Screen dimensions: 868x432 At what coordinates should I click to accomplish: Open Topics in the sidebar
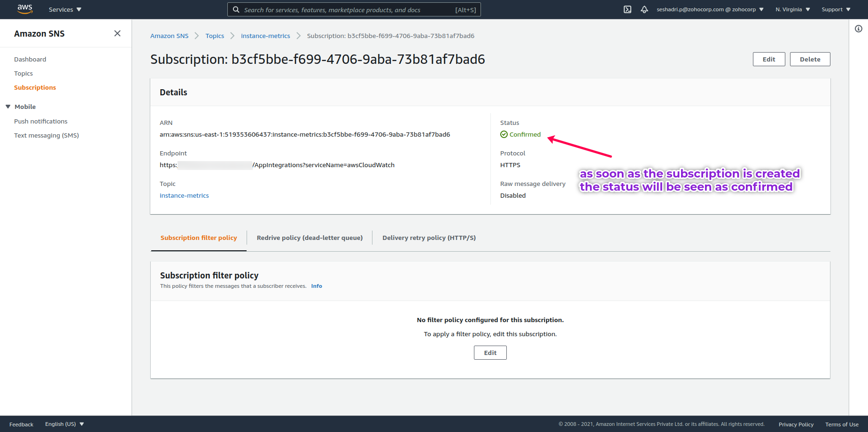click(x=23, y=73)
